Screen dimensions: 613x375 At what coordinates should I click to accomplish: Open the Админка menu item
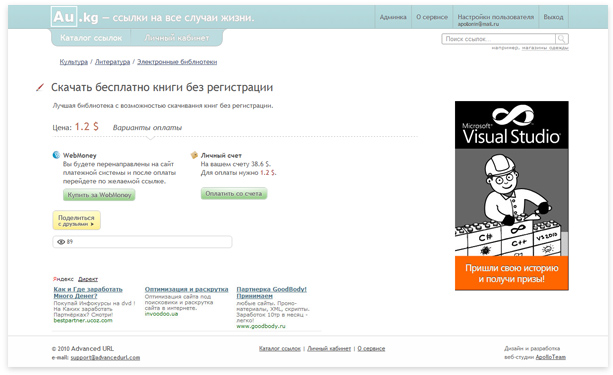[x=393, y=17]
